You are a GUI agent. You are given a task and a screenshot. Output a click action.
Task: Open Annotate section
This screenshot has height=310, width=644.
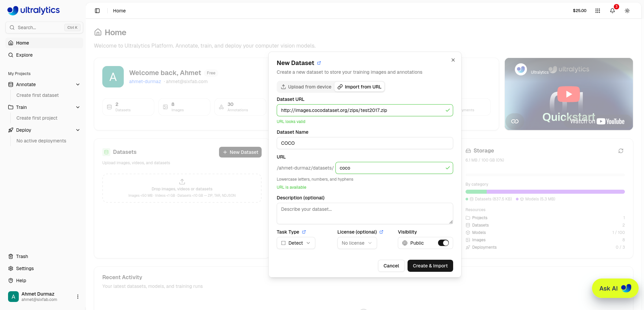coord(26,84)
